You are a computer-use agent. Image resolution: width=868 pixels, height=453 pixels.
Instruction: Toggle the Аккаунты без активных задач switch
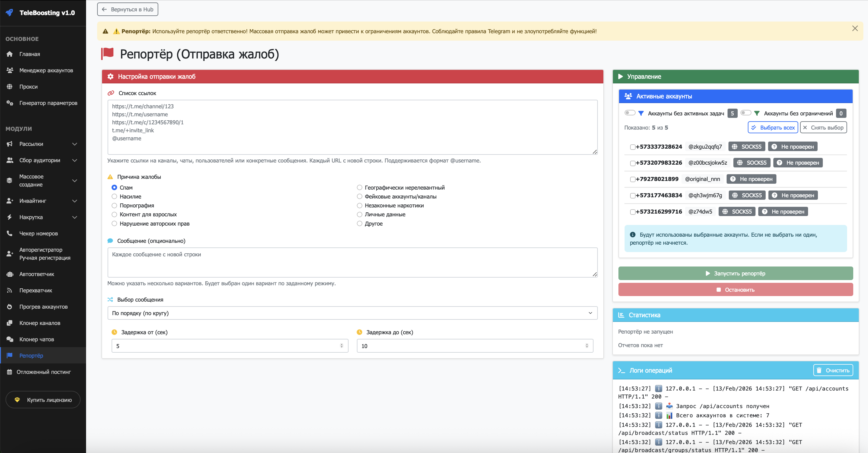click(629, 113)
